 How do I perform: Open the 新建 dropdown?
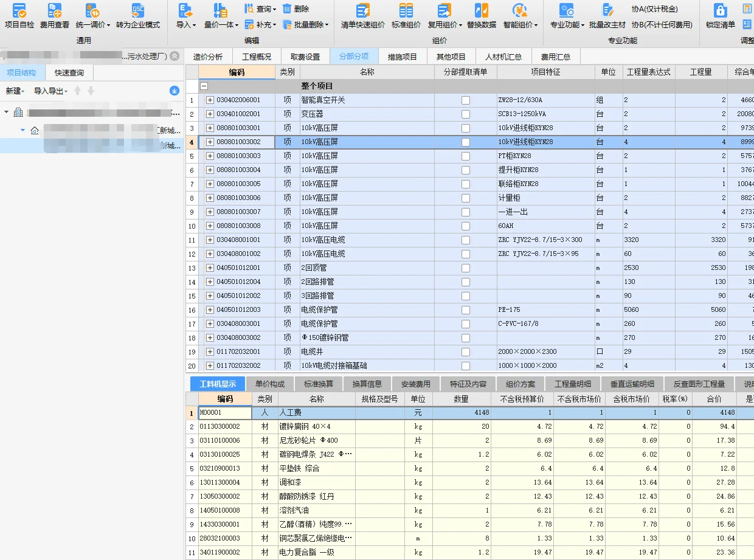pos(15,91)
